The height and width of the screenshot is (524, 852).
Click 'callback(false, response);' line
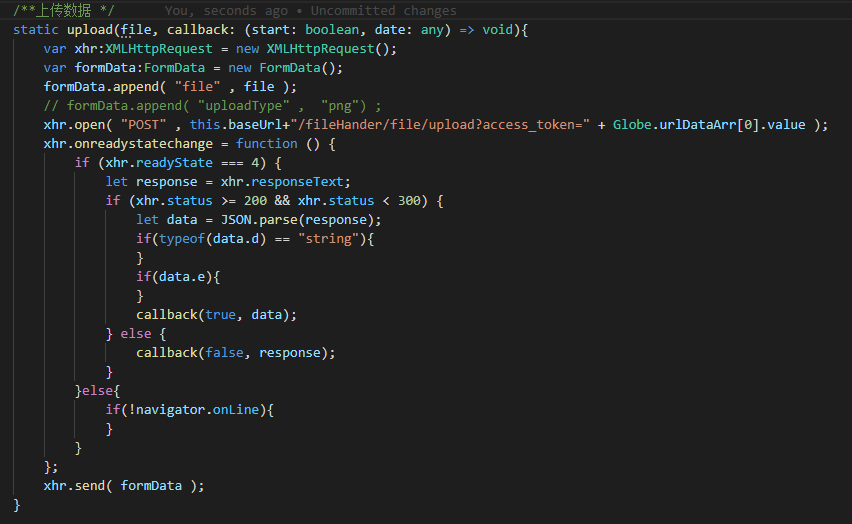pos(236,353)
